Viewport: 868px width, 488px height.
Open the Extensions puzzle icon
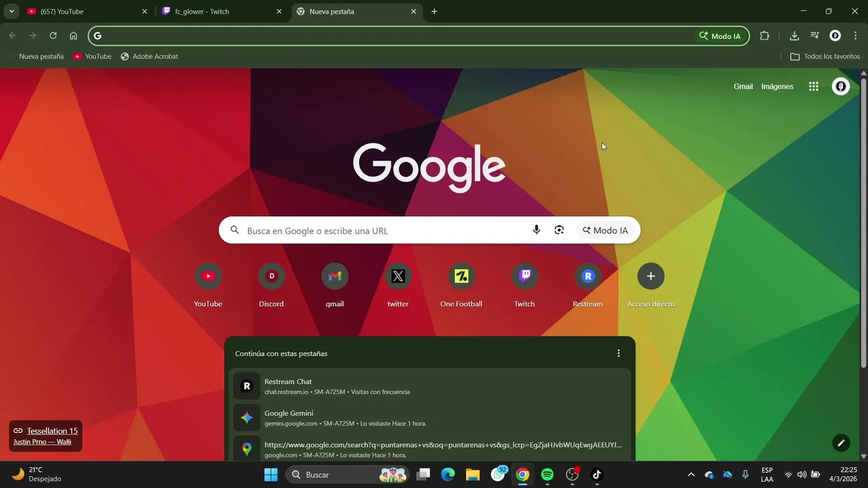pyautogui.click(x=764, y=36)
